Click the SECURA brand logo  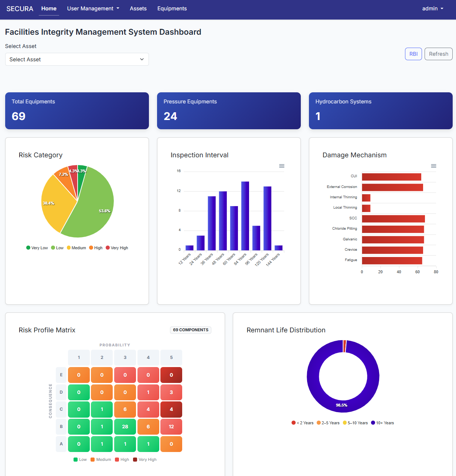(x=20, y=8)
